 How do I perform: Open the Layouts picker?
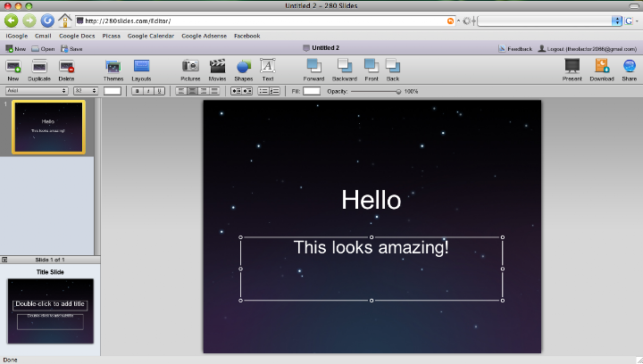141,70
